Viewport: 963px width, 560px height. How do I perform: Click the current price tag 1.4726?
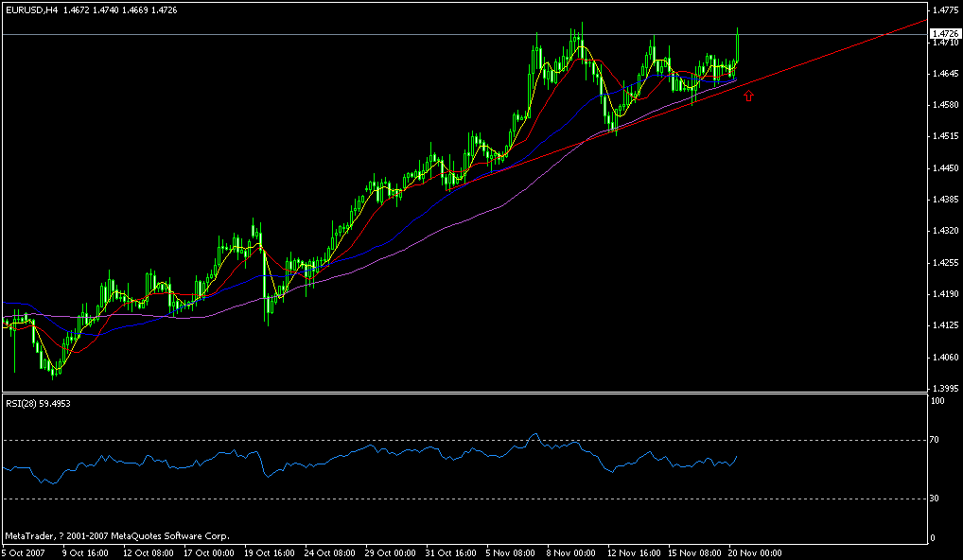[945, 34]
